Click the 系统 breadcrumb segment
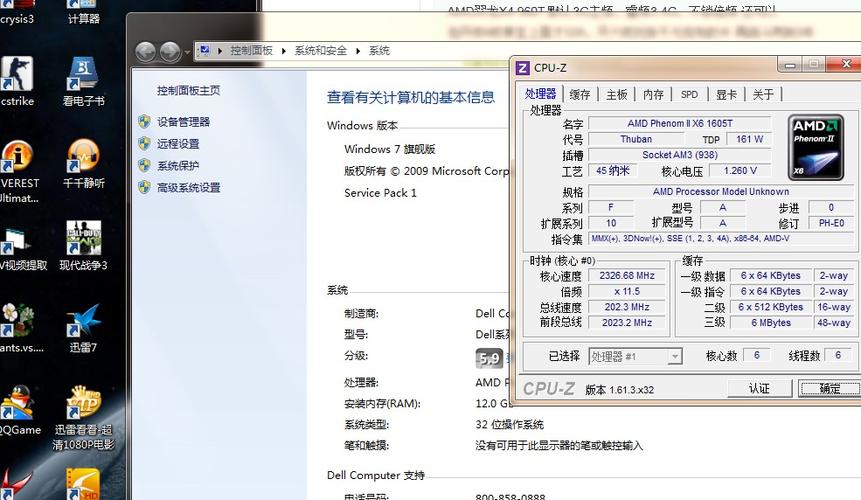Image resolution: width=861 pixels, height=500 pixels. tap(379, 50)
